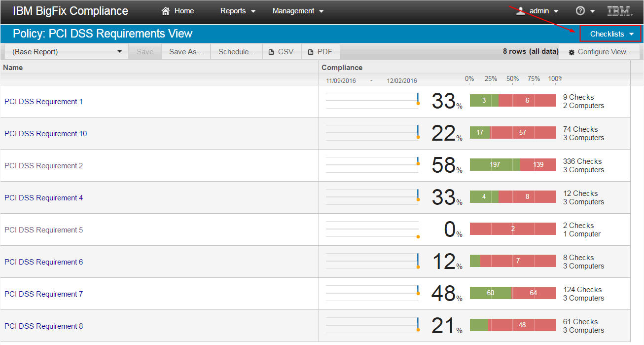Open PCI DSS Requirement 10 link
Viewport: 644px width, 345px height.
(x=45, y=134)
